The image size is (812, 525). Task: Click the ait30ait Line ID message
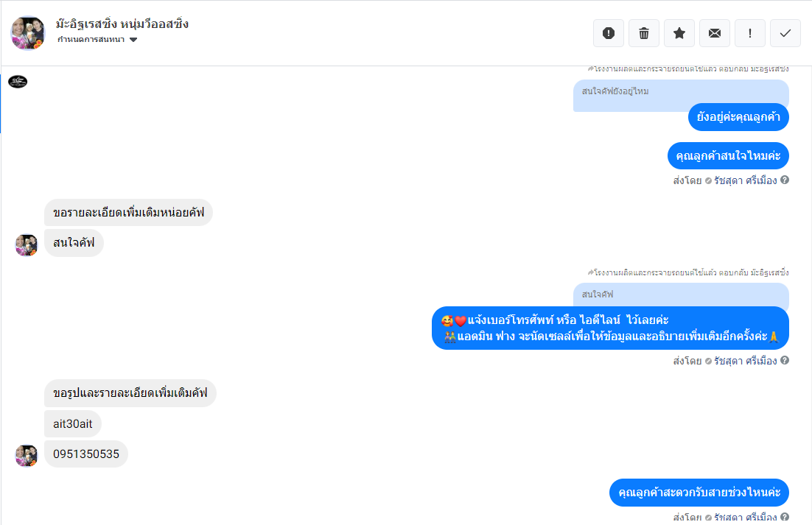[x=72, y=423]
